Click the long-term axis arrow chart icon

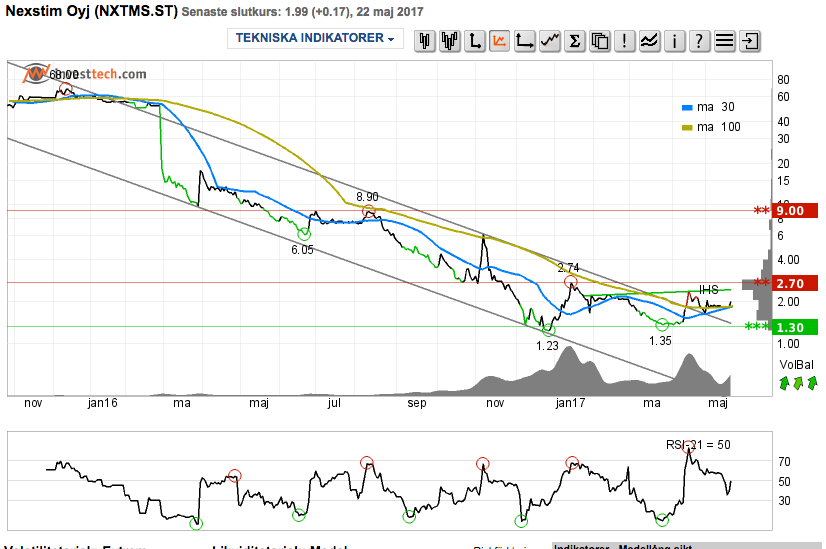[525, 41]
